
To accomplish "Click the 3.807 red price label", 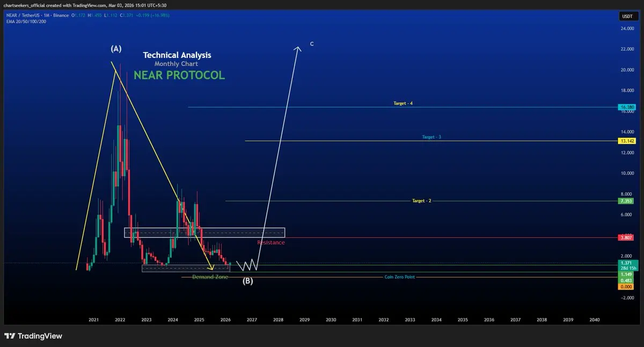I will [x=626, y=237].
